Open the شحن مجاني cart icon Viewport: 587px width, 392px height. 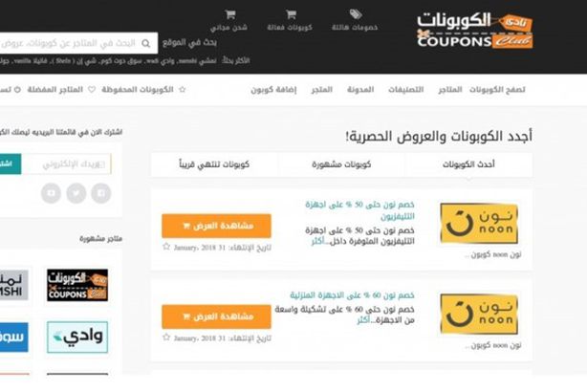(229, 14)
